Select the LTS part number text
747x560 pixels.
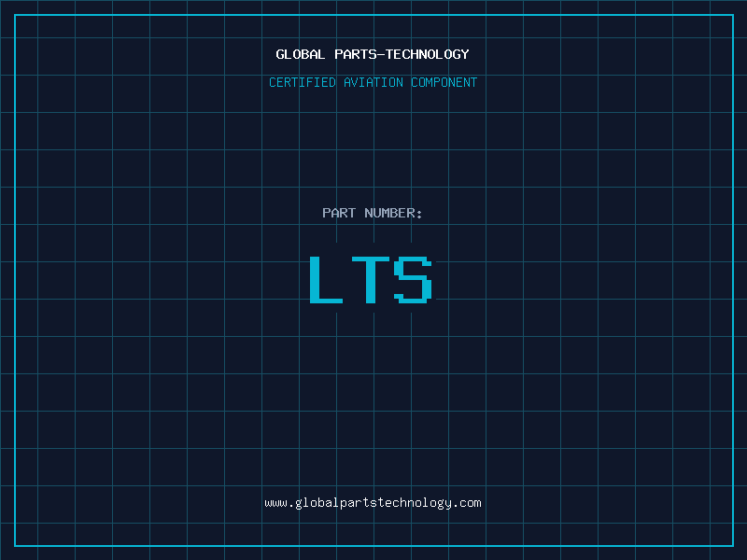point(371,279)
